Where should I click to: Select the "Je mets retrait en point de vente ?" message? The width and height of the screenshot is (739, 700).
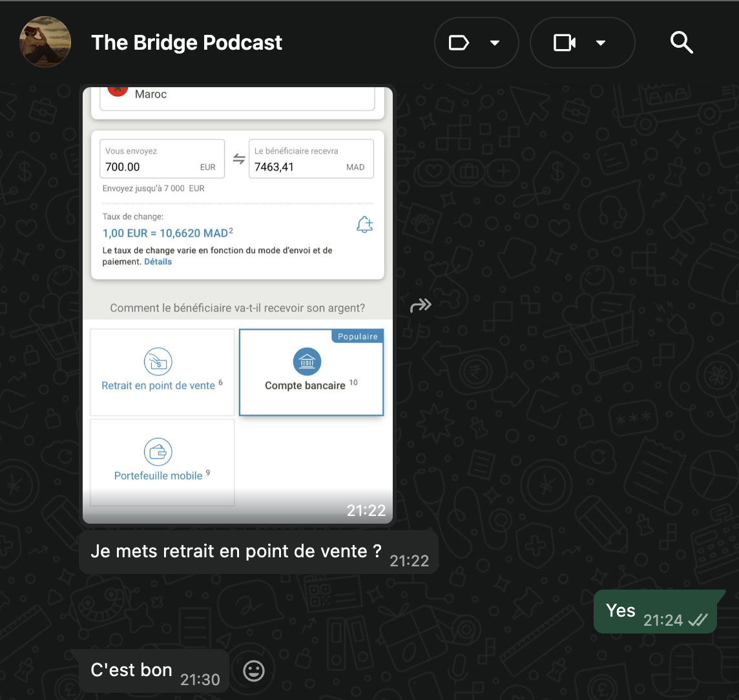click(259, 551)
